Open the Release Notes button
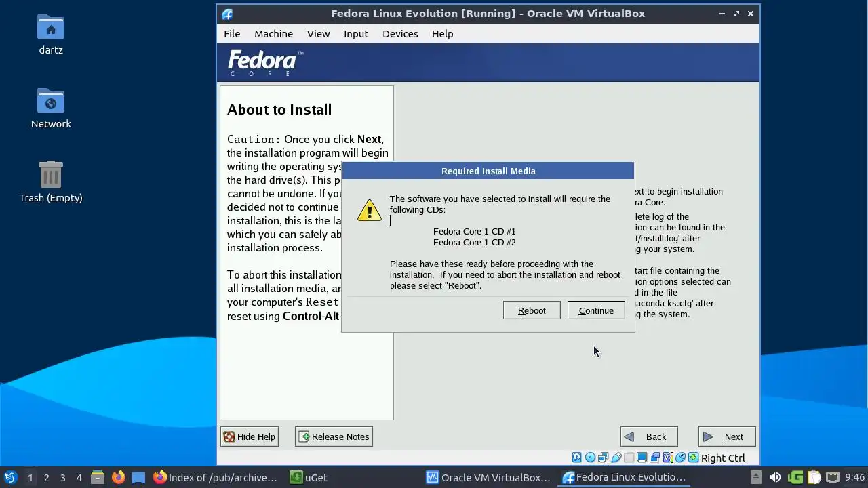Image resolution: width=868 pixels, height=488 pixels. [x=334, y=436]
